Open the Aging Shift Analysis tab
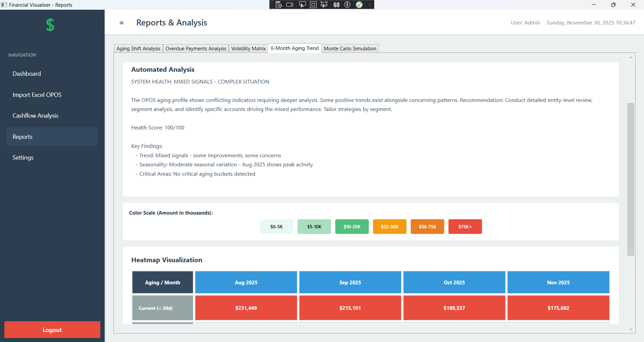Viewport: 644px width, 342px height. point(138,49)
